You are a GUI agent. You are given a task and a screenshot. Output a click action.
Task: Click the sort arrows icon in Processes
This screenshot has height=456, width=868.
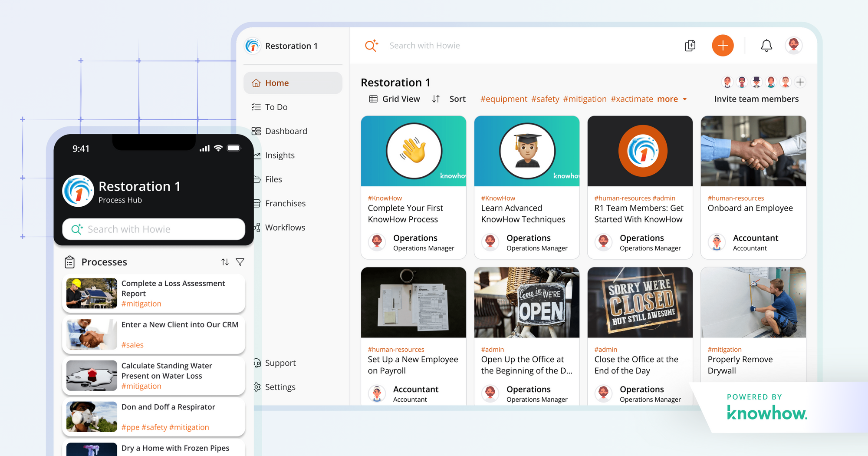tap(225, 262)
